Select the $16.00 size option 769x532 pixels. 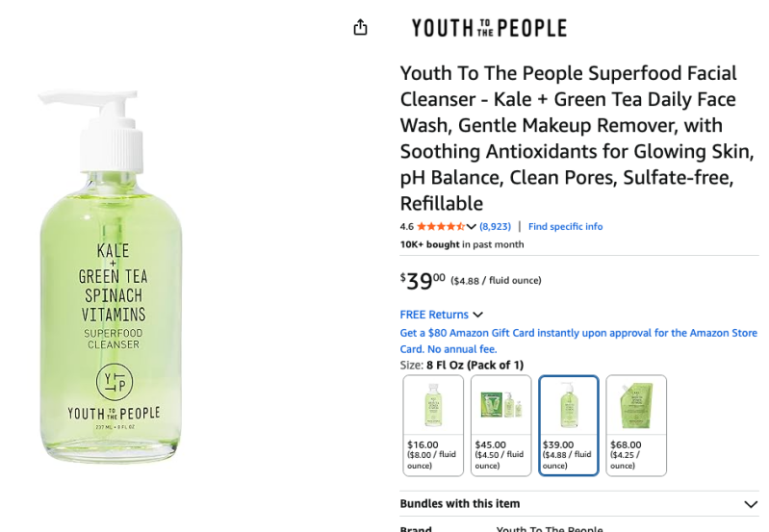[433, 425]
